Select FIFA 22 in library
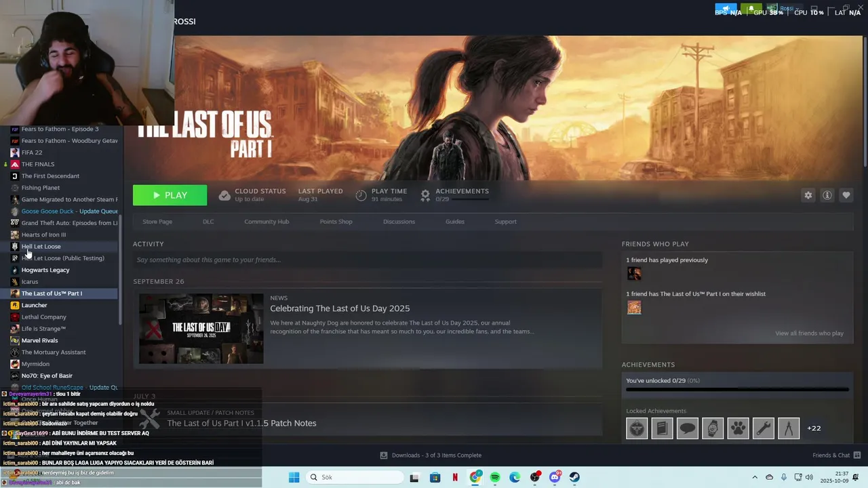The height and width of the screenshot is (488, 868). click(31, 152)
